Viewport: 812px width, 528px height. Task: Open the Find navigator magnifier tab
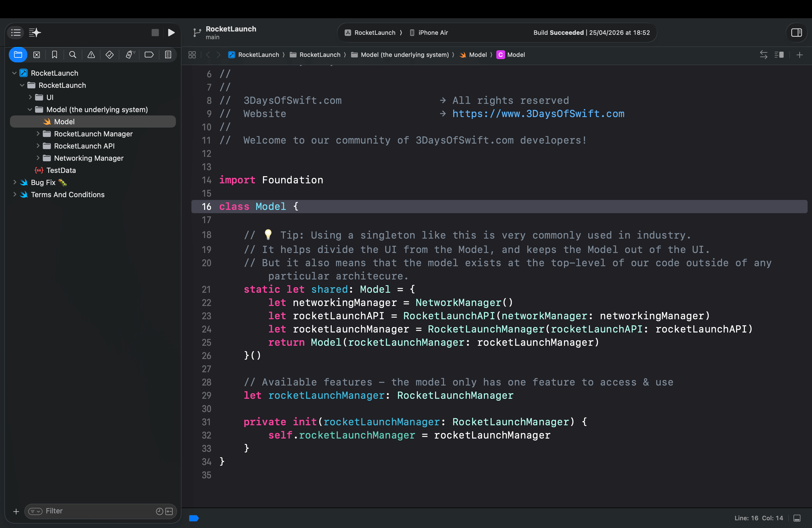click(x=73, y=55)
